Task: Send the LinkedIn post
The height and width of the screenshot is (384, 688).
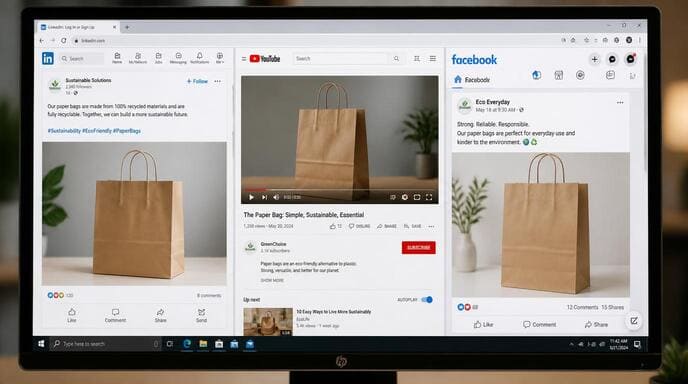Action: pos(201,315)
